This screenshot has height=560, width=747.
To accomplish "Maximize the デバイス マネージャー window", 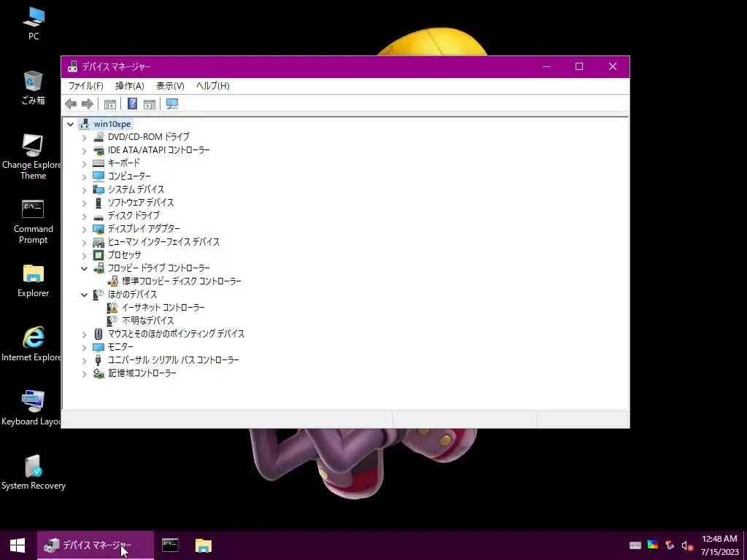I will (x=579, y=66).
